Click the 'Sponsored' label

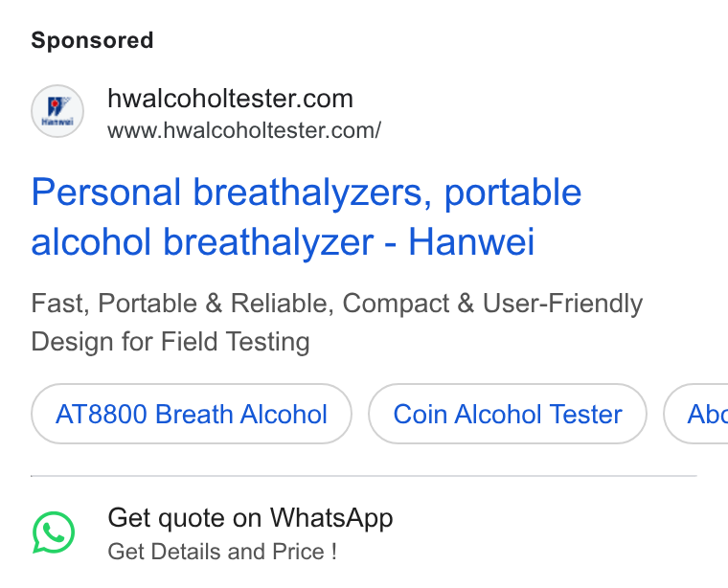92,40
